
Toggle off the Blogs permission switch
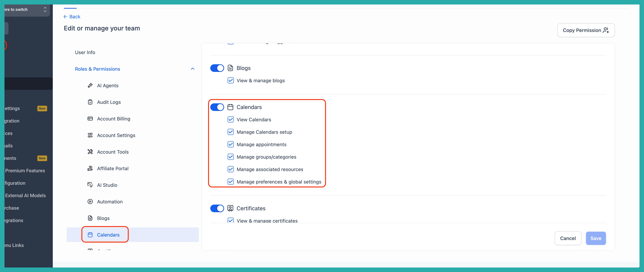tap(217, 68)
